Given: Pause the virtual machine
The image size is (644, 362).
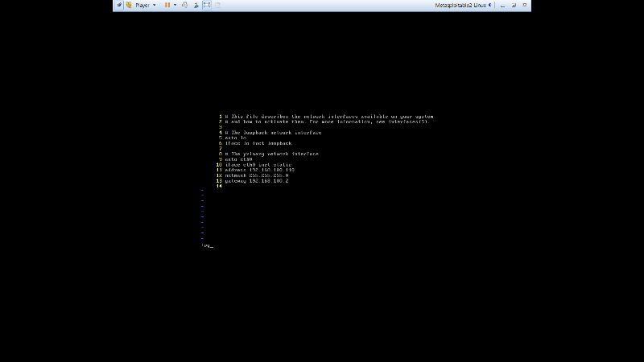Looking at the screenshot, I should pyautogui.click(x=167, y=5).
